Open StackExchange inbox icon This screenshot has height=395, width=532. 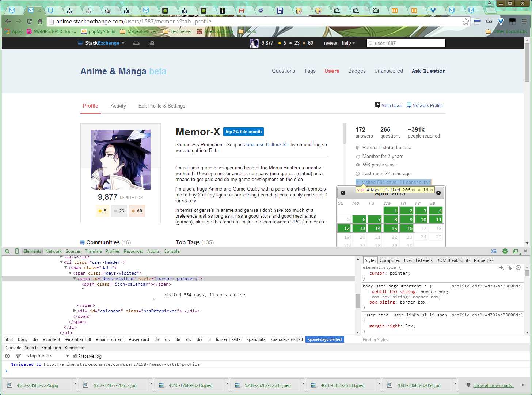(x=136, y=43)
